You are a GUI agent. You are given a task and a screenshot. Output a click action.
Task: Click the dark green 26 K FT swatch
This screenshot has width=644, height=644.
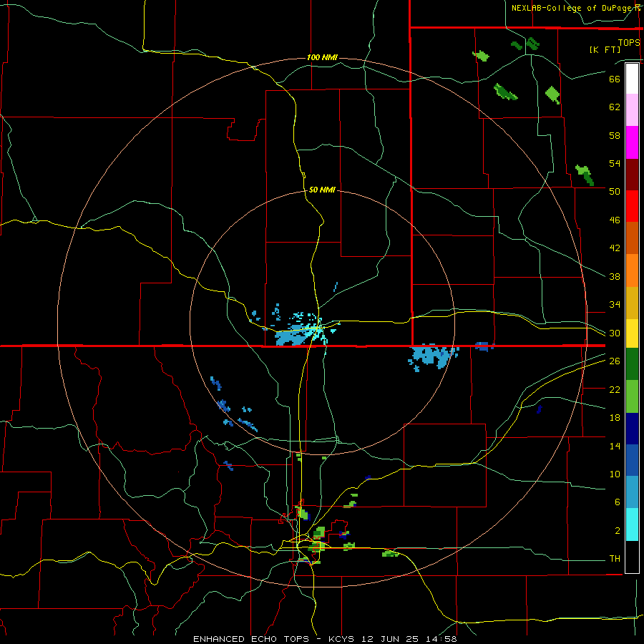[632, 364]
